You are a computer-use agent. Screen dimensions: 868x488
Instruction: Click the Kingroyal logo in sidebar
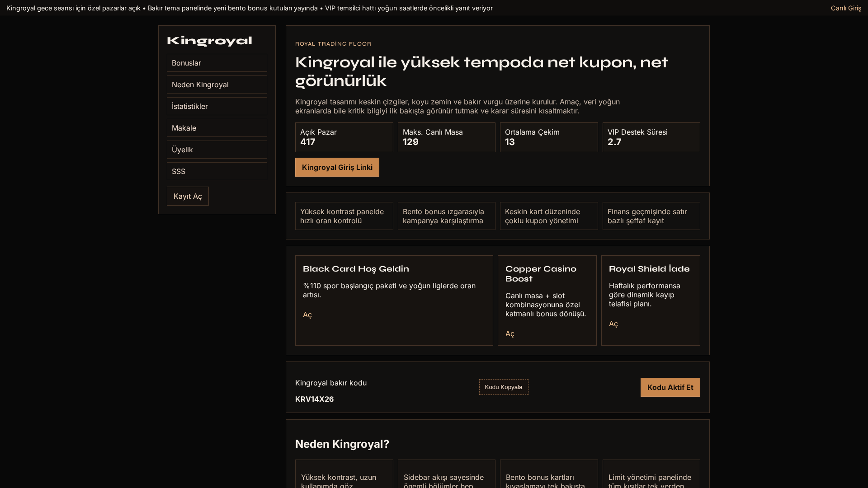pyautogui.click(x=209, y=41)
